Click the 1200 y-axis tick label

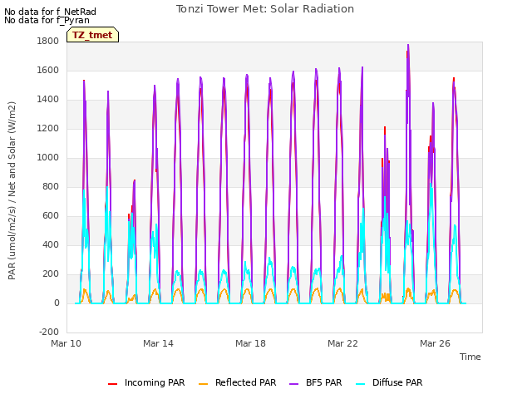point(48,129)
